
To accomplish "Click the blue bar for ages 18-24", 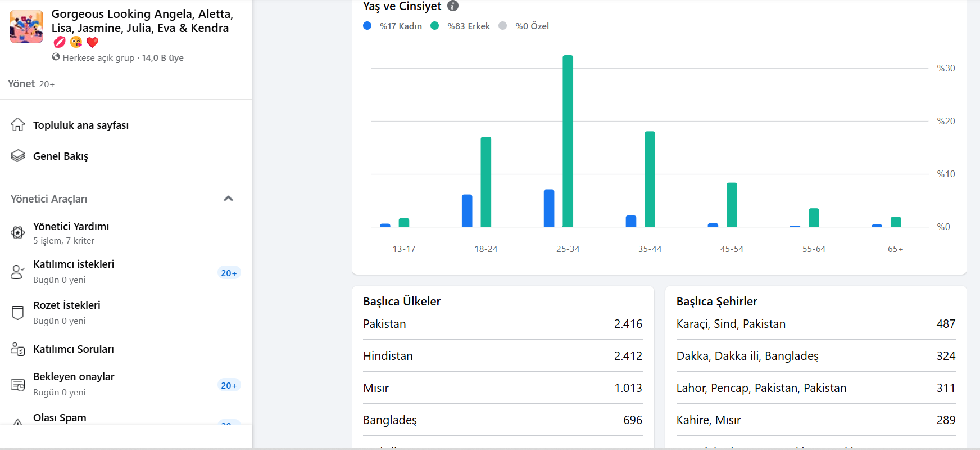I will [x=467, y=210].
